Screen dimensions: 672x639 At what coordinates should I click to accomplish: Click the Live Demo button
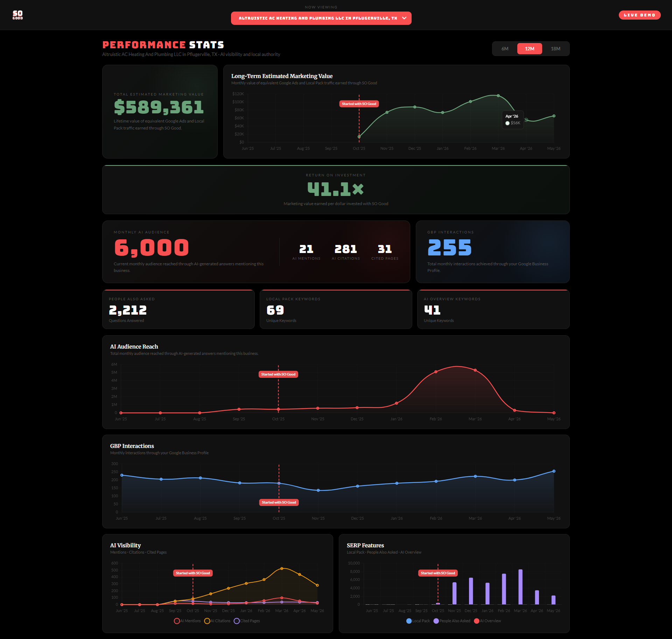639,15
